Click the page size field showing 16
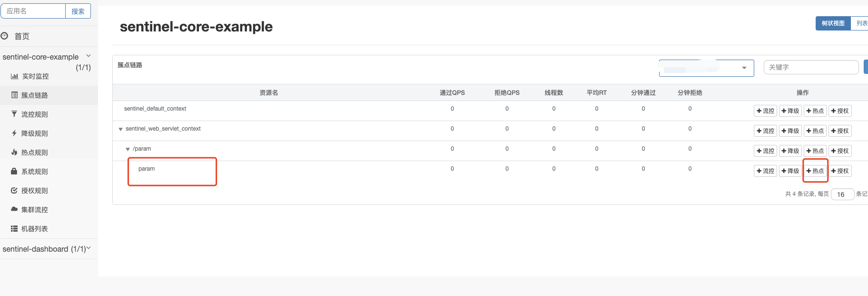Screen dimensions: 868x296 click(x=842, y=194)
